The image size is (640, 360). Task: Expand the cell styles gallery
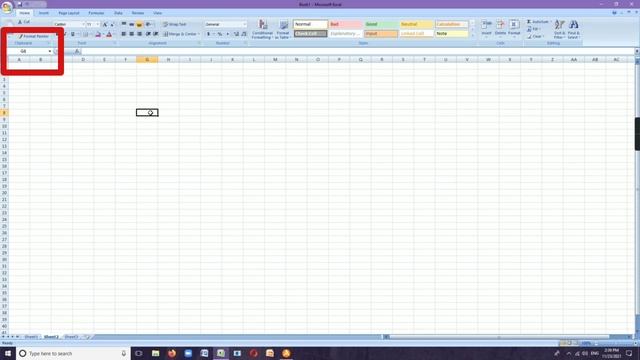[x=472, y=36]
